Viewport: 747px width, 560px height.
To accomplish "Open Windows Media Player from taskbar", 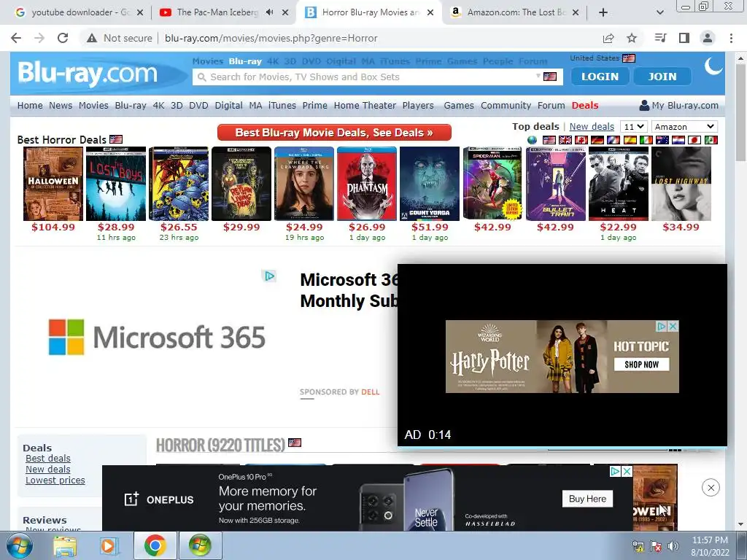I will tap(109, 545).
